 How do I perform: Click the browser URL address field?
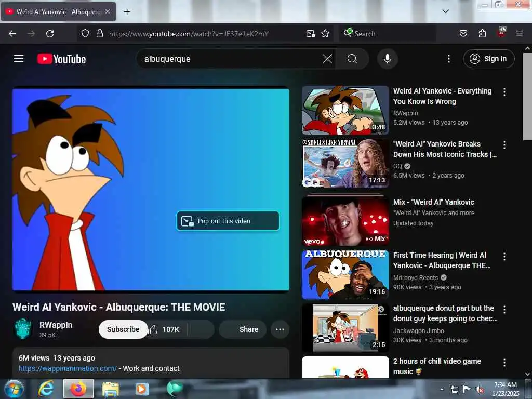[204, 34]
